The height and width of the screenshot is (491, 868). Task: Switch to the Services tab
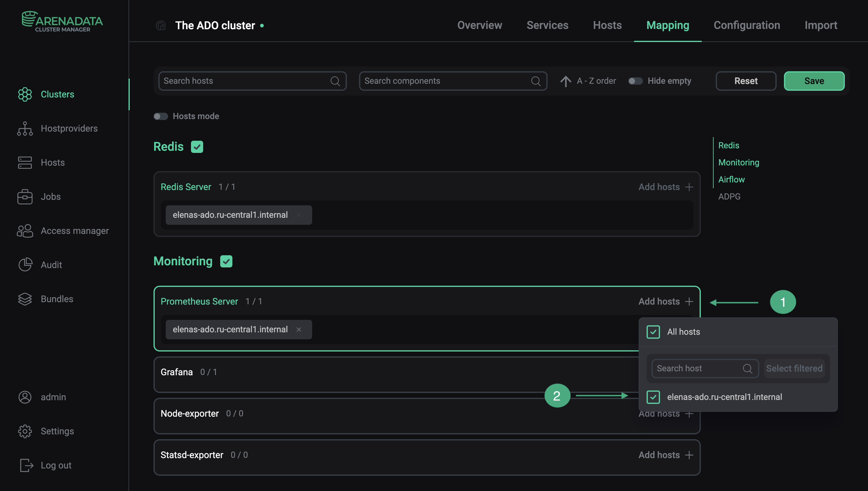coord(547,25)
